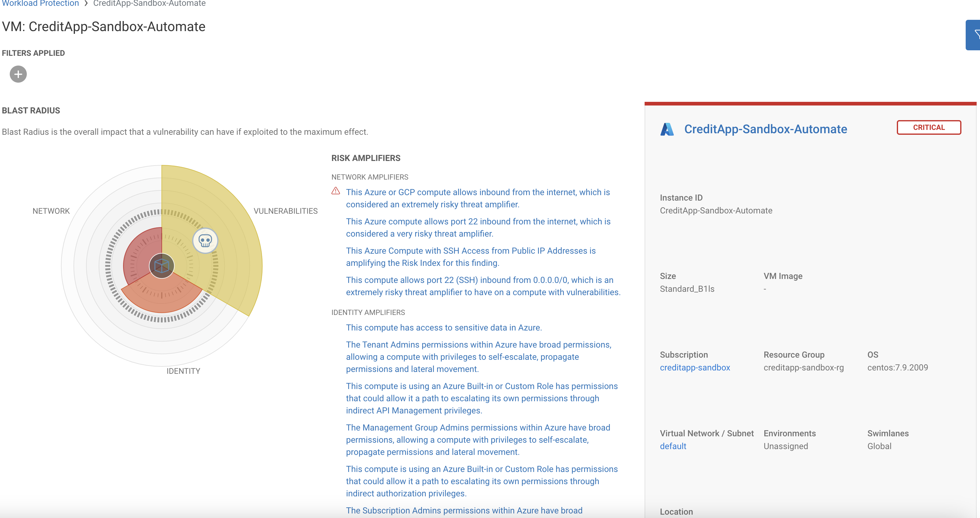Click the BLAST RADIUS heading

[x=31, y=110]
